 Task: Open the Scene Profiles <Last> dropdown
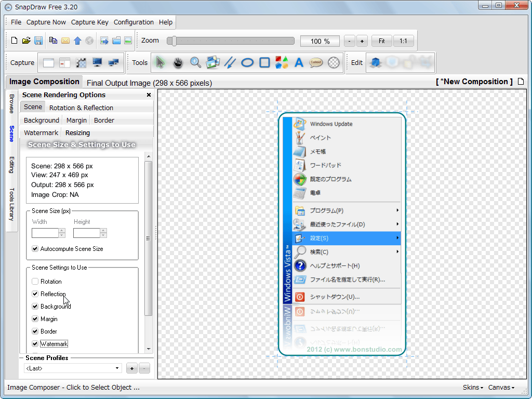coord(73,368)
